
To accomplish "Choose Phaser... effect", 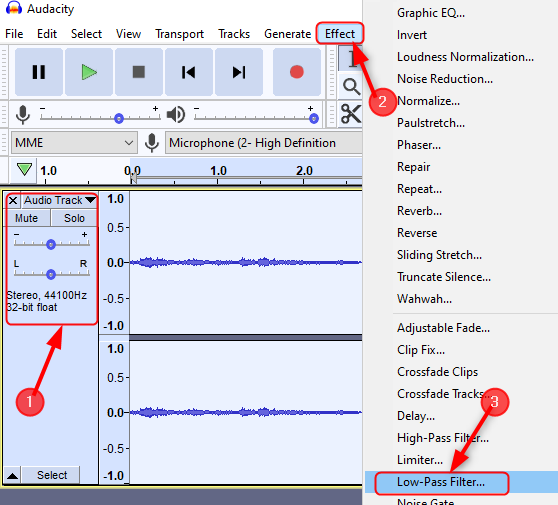I will point(419,145).
